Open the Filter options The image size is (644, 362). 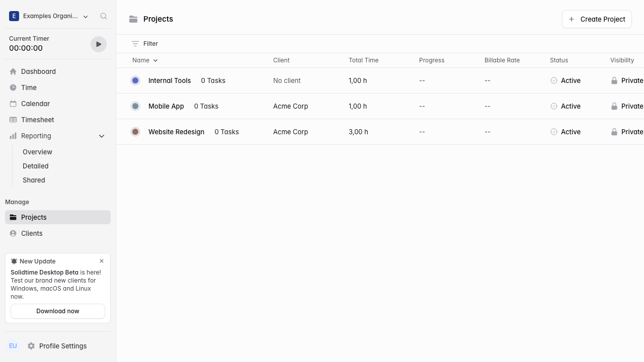point(145,44)
